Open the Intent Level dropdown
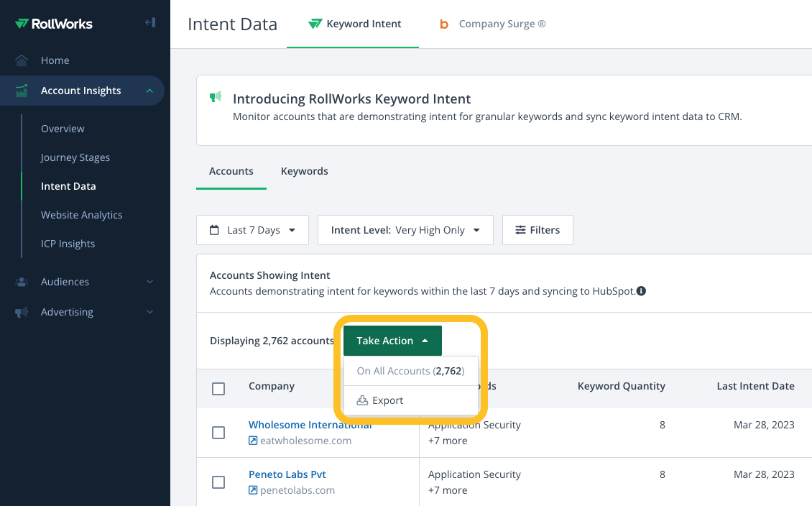Viewport: 812px width, 506px height. [405, 230]
